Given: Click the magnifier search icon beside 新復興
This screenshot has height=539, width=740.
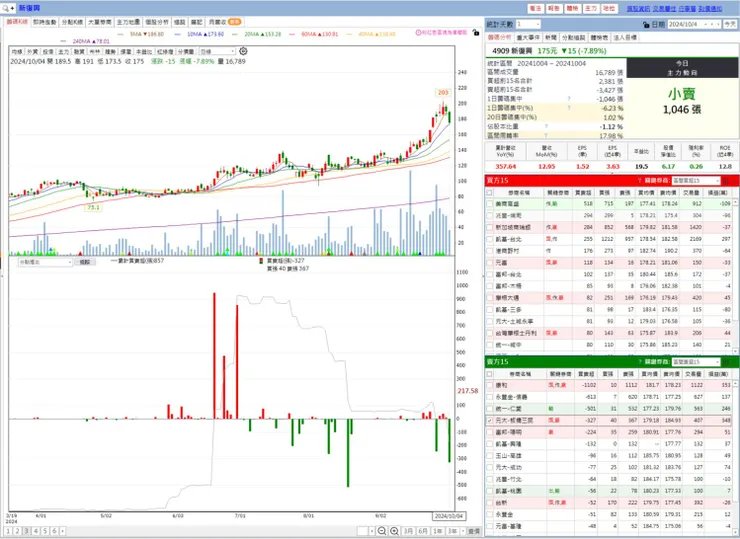Looking at the screenshot, I should click(5, 8).
